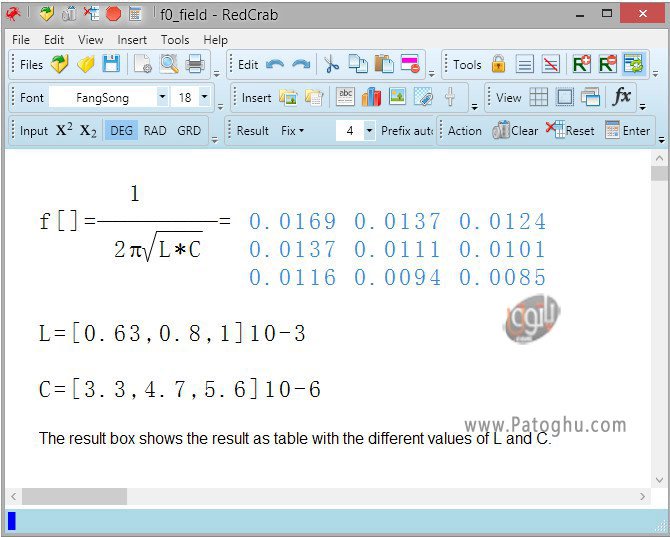
Task: Redo the edit with the right arrow
Action: click(301, 65)
